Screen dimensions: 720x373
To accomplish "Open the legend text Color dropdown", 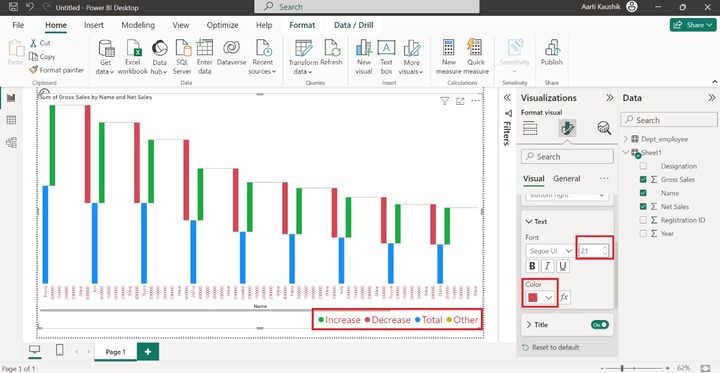I will pyautogui.click(x=540, y=298).
